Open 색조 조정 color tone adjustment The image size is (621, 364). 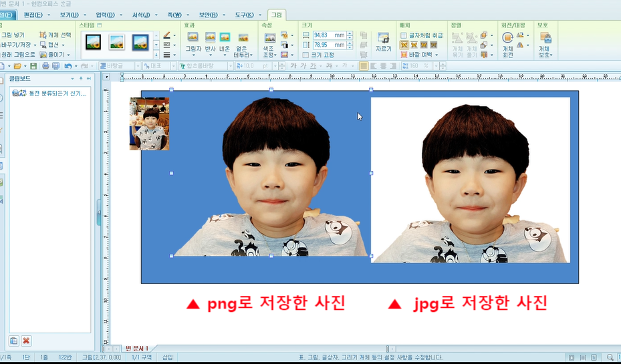pos(269,45)
